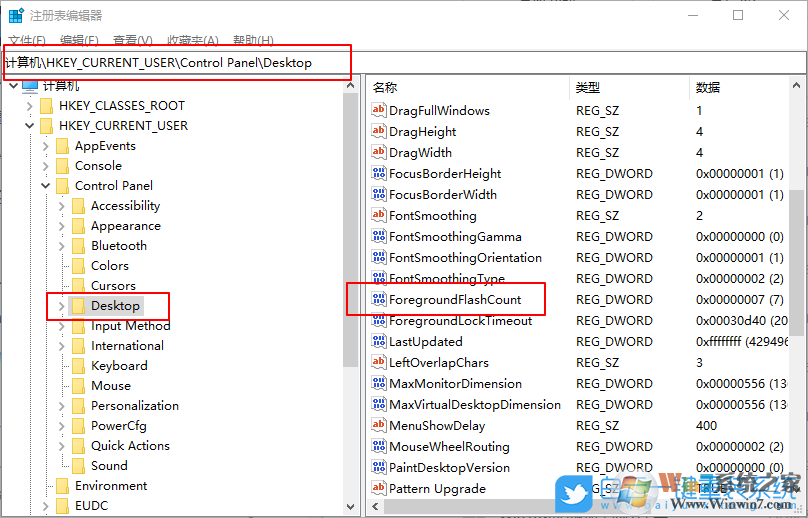This screenshot has width=808, height=518.
Task: Expand the Console key
Action: pyautogui.click(x=46, y=166)
